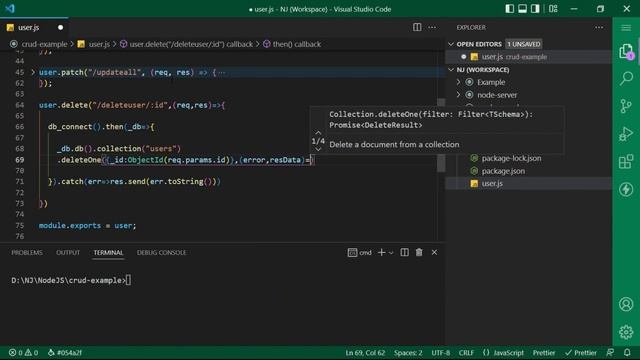
Task: Click line number 64 in gutter
Action: click(x=20, y=105)
